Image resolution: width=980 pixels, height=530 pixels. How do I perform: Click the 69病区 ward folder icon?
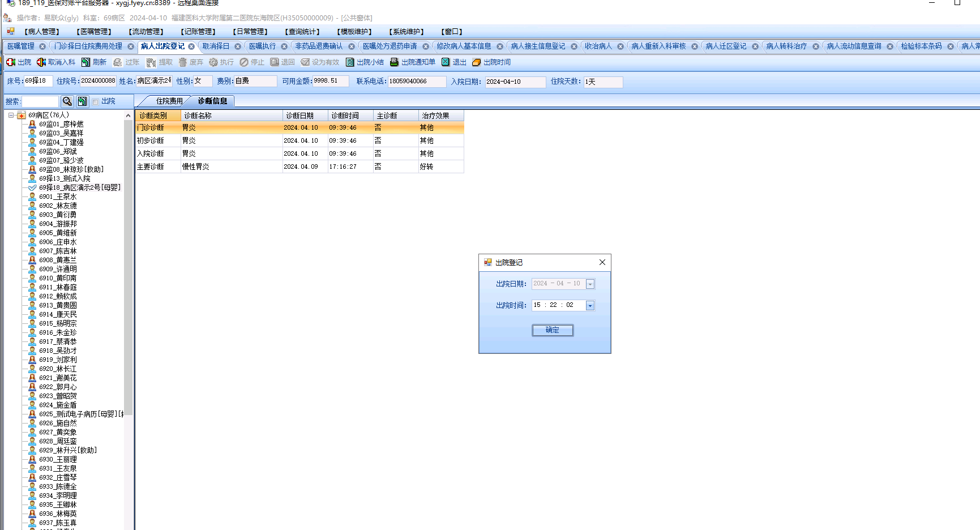coord(22,116)
